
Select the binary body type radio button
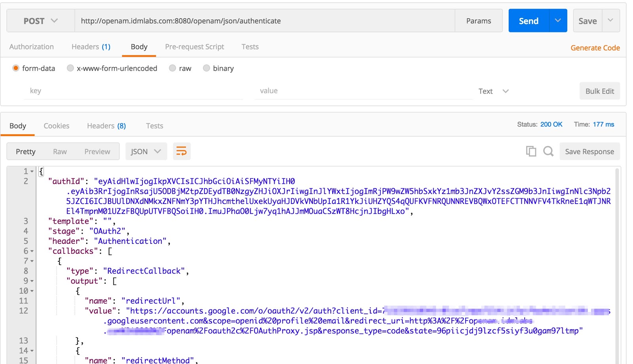[207, 68]
